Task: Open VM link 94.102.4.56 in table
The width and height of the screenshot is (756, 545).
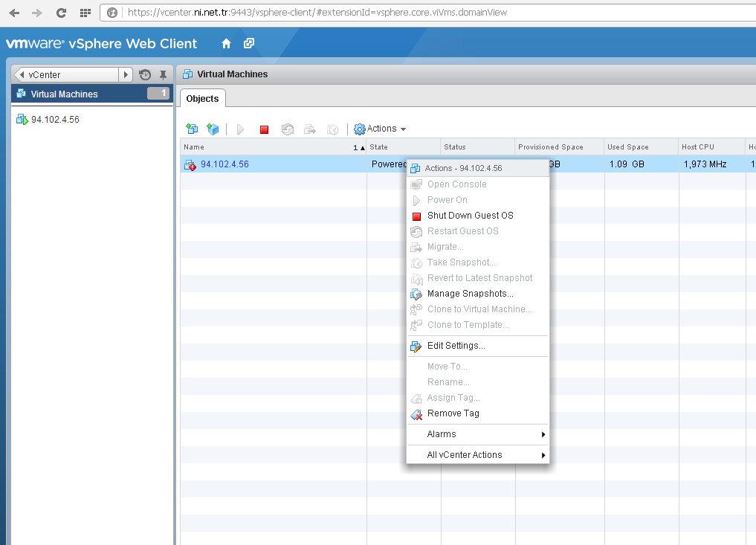Action: (x=224, y=164)
